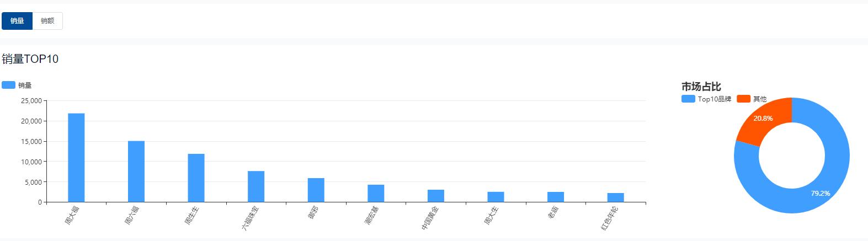Click the 市场占比 chart heading
The image size is (868, 241).
[701, 87]
